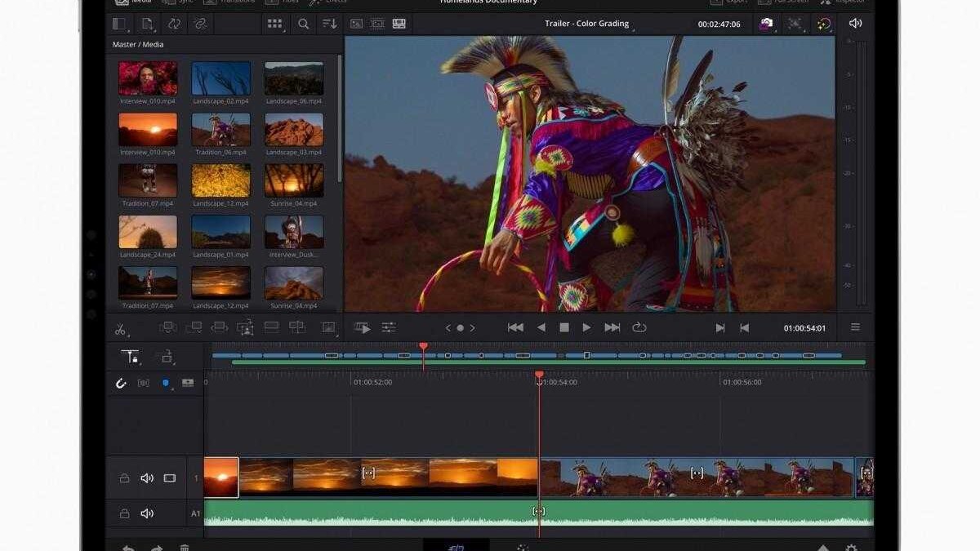This screenshot has width=980, height=551.
Task: Open the tools sliders icon
Action: [389, 327]
